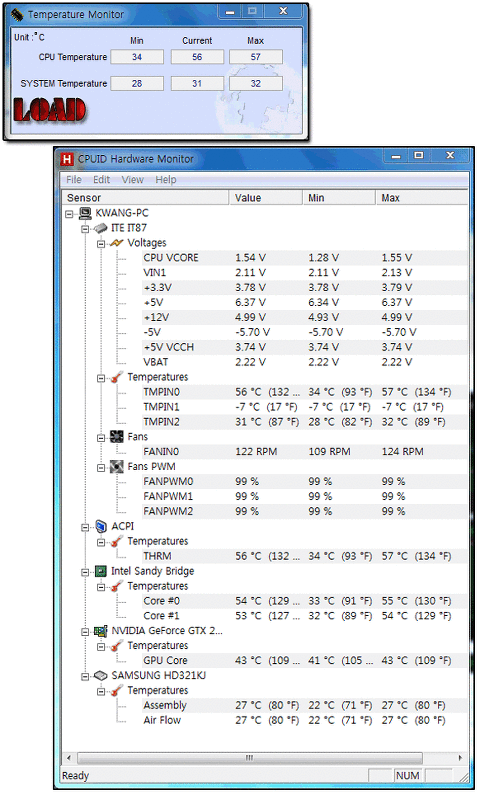
Task: Open the Edit menu
Action: pyautogui.click(x=101, y=179)
